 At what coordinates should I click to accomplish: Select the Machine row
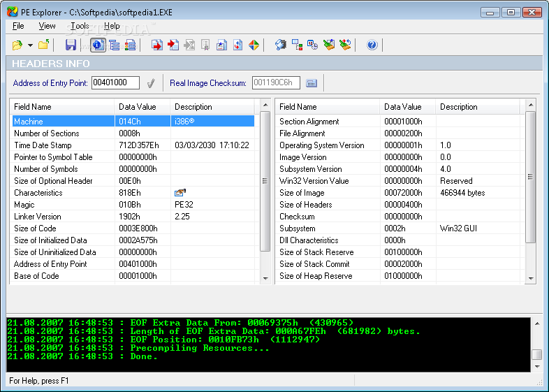[x=133, y=121]
